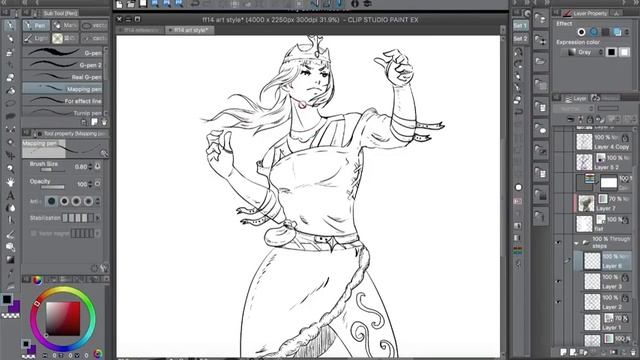Screen dimensions: 640x360
Task: Select medium anti-aliasing option
Action: pos(76,201)
